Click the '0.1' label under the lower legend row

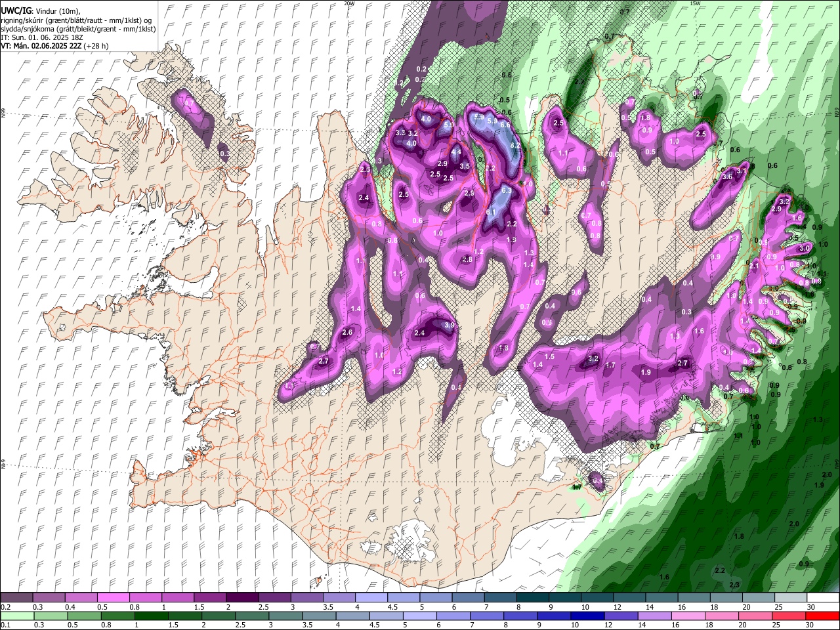(x=6, y=625)
